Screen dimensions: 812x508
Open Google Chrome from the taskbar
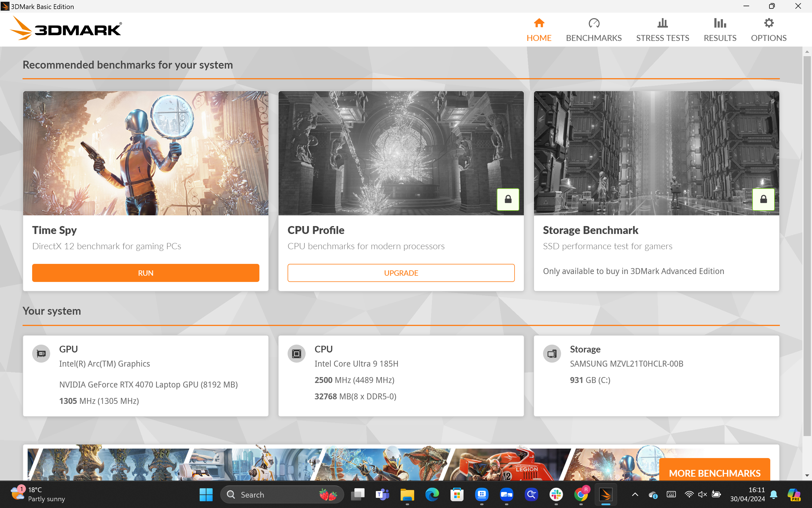pyautogui.click(x=581, y=494)
